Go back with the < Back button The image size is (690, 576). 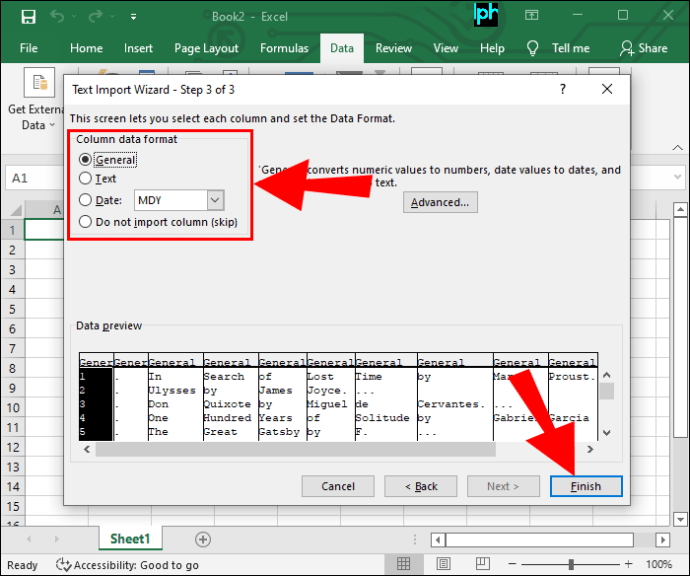[421, 486]
